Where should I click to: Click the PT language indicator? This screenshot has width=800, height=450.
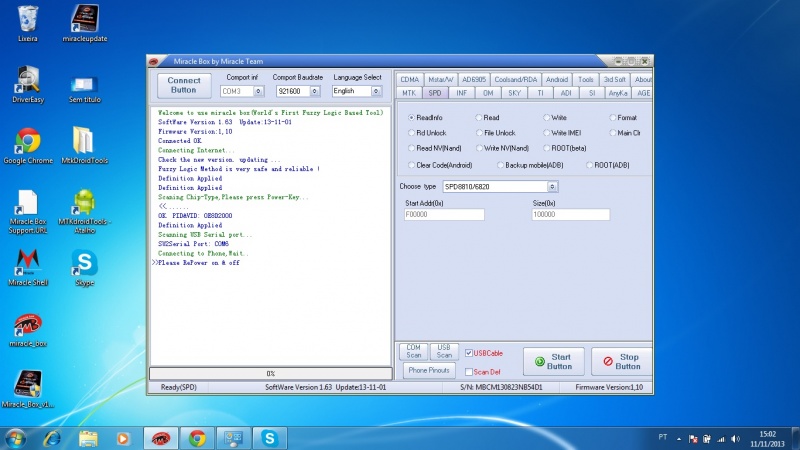(663, 437)
